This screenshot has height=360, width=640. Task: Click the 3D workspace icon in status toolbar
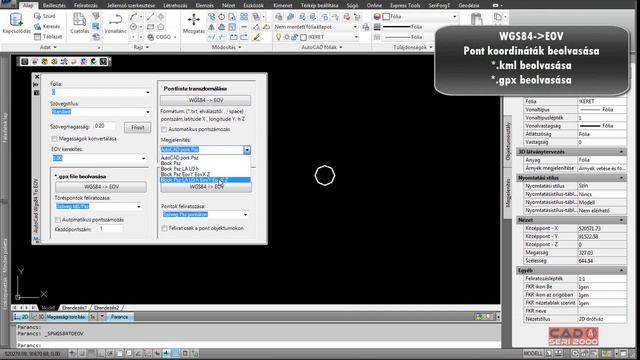(x=37, y=317)
